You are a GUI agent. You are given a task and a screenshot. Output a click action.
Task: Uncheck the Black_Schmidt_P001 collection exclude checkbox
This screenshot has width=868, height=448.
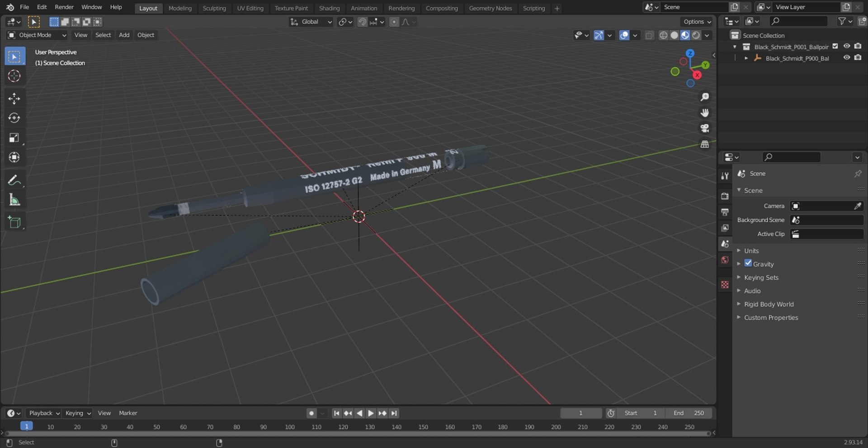point(835,46)
